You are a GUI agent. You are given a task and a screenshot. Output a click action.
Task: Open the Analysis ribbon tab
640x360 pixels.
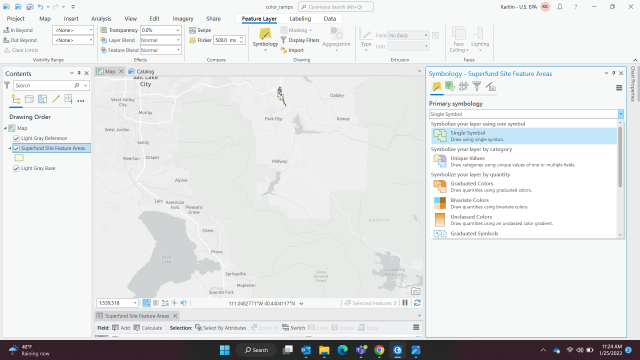click(101, 19)
